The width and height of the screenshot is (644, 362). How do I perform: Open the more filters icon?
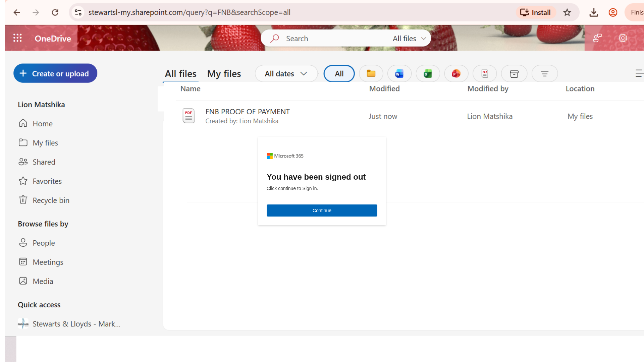[x=545, y=74]
